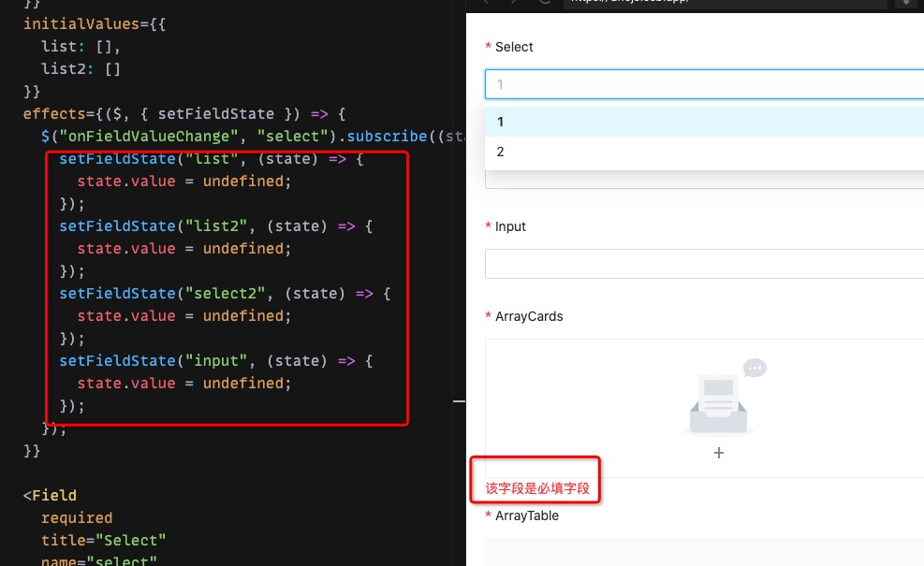The image size is (924, 566).
Task: Click the Select field label
Action: pos(514,47)
